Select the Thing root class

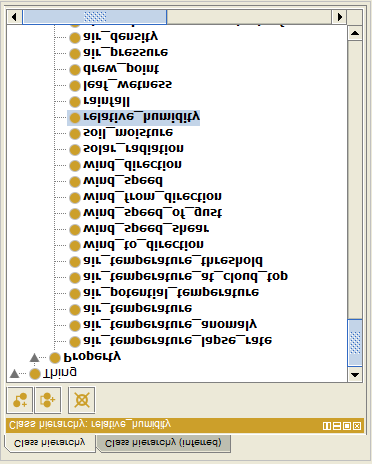click(53, 373)
